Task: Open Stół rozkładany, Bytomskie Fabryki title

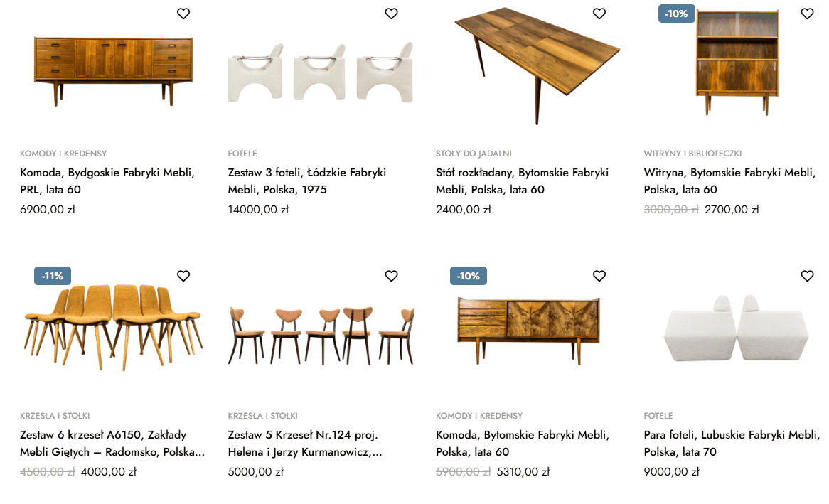Action: click(x=523, y=181)
